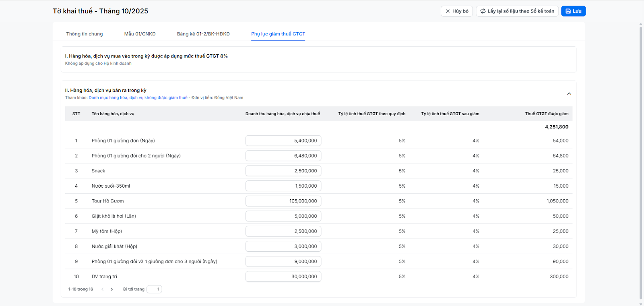Edit the revenue field for Snack
This screenshot has height=306, width=644.
coord(283,171)
